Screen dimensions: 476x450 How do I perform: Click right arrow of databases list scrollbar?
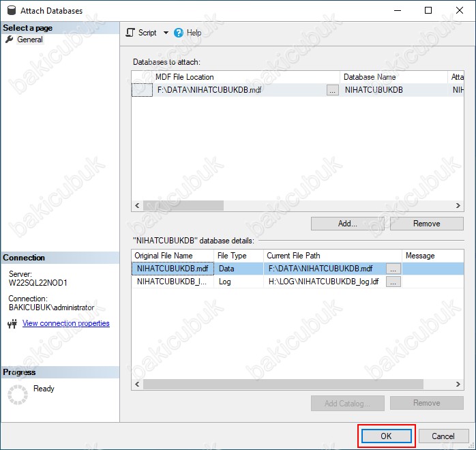tap(458, 206)
